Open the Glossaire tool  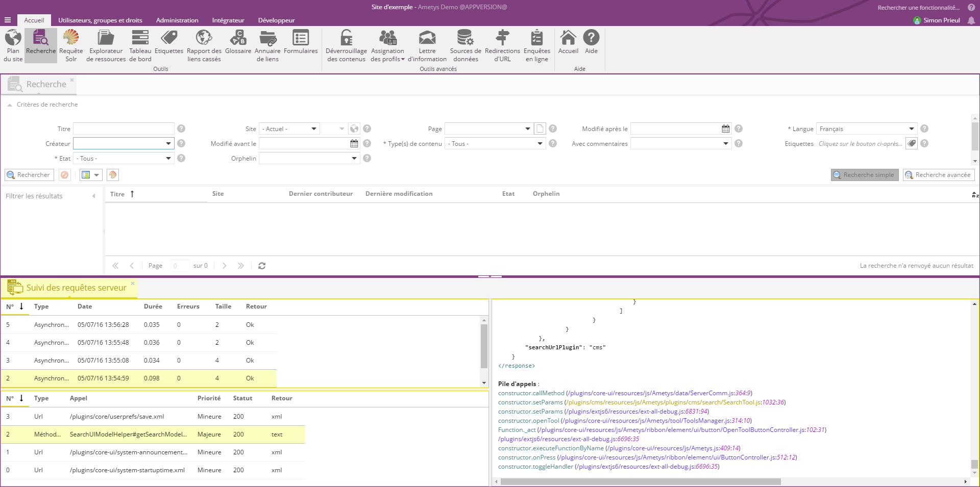238,42
